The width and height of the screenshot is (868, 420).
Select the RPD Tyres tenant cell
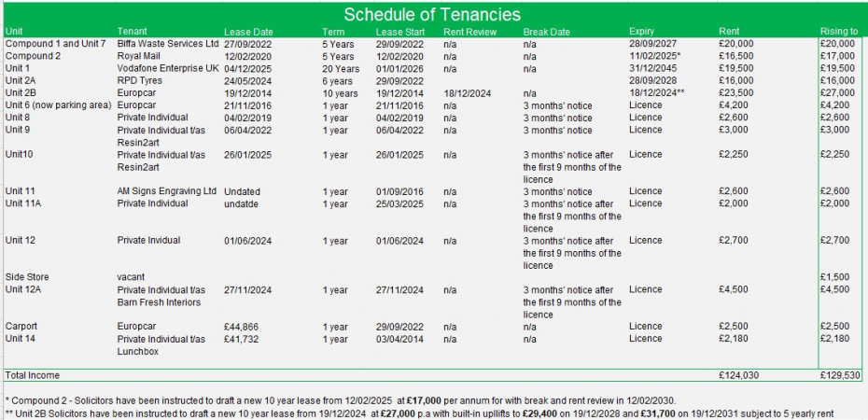[140, 81]
